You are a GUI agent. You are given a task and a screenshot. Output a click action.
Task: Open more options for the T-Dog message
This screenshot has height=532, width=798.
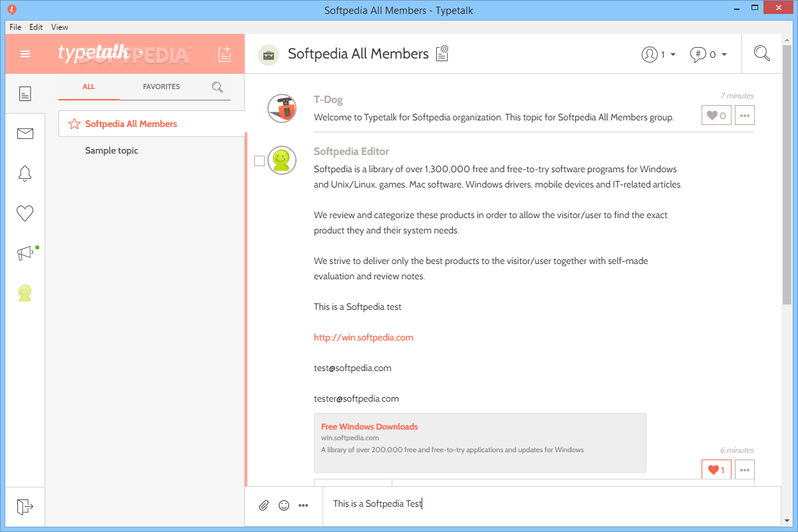(x=745, y=116)
